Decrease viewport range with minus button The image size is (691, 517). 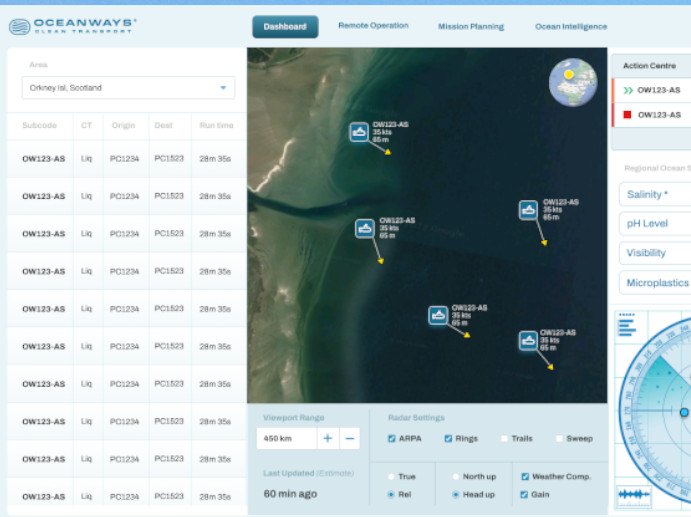(350, 439)
